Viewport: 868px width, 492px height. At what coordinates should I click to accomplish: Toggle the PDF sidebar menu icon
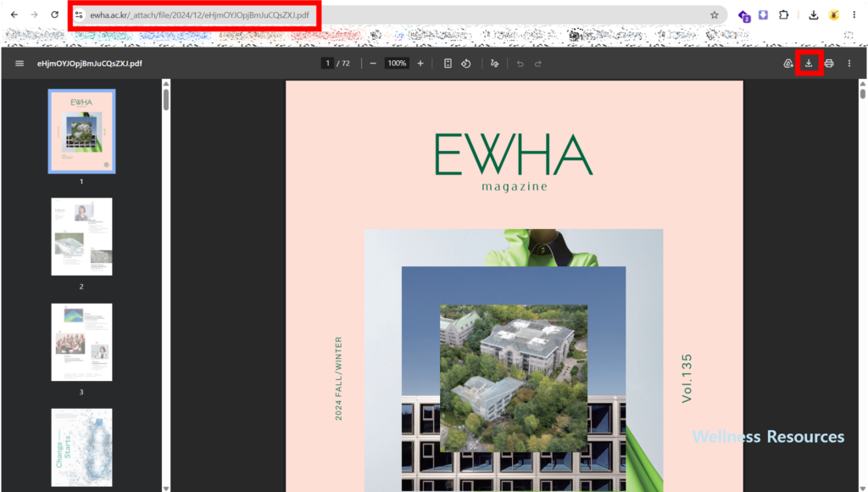pos(19,63)
